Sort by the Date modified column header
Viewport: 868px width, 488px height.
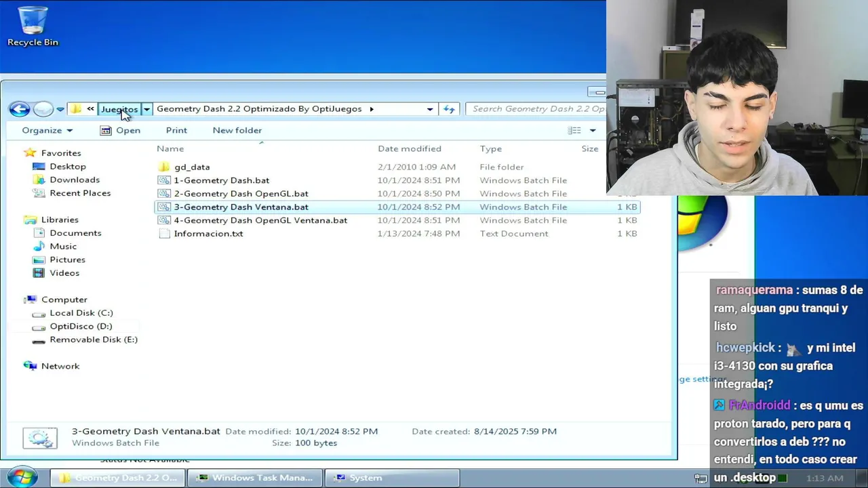[410, 148]
